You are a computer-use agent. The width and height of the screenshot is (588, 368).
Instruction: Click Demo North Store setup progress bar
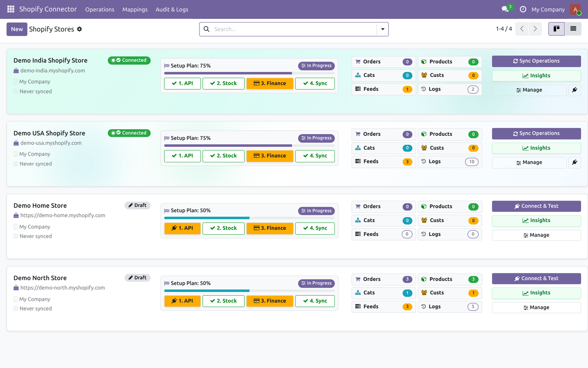[x=250, y=291]
